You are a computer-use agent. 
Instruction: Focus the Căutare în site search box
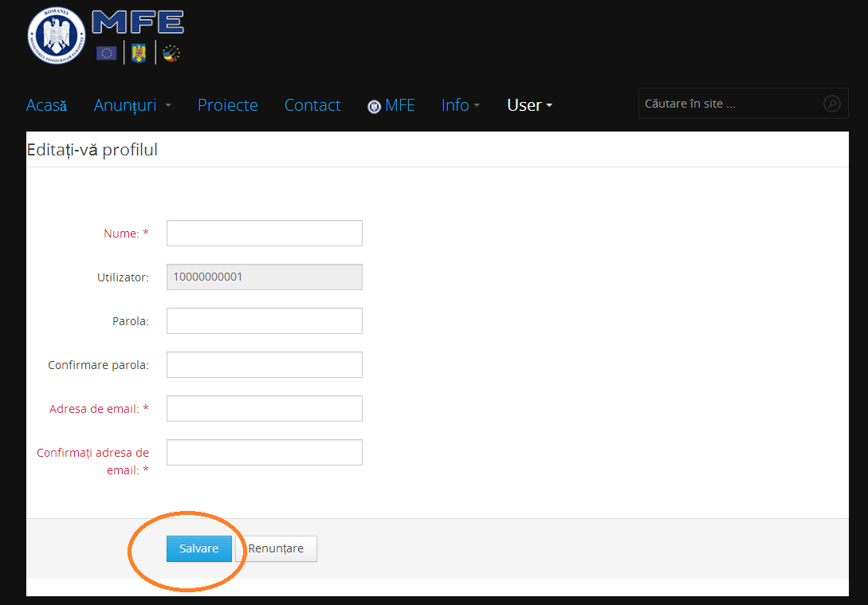pos(743,104)
